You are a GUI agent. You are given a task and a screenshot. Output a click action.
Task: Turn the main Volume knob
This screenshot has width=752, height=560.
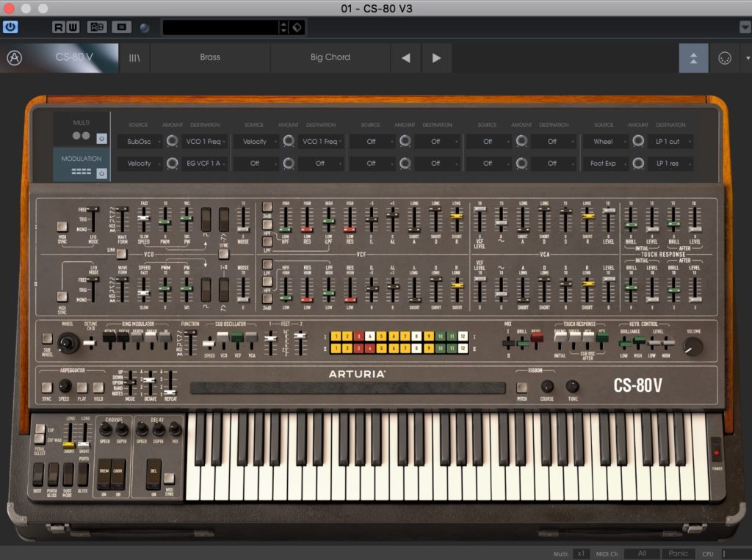693,346
